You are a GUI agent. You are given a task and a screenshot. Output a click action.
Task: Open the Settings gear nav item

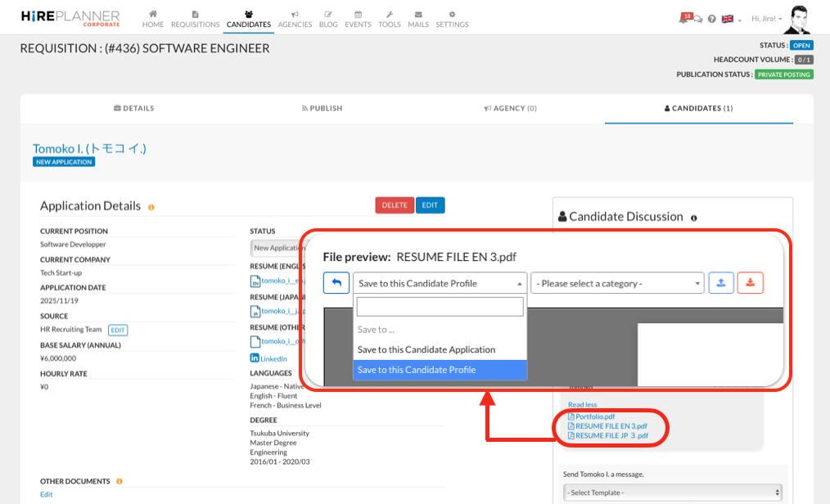pyautogui.click(x=452, y=20)
